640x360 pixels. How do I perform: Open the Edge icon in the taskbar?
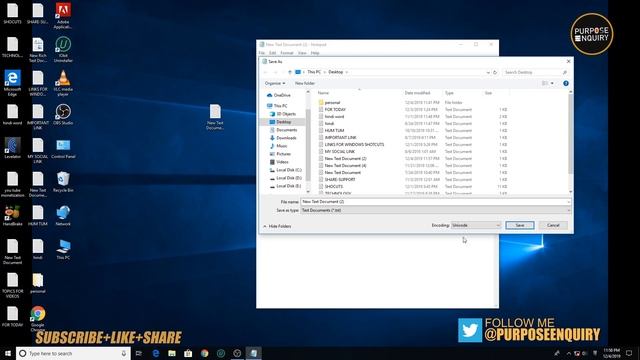tap(156, 353)
